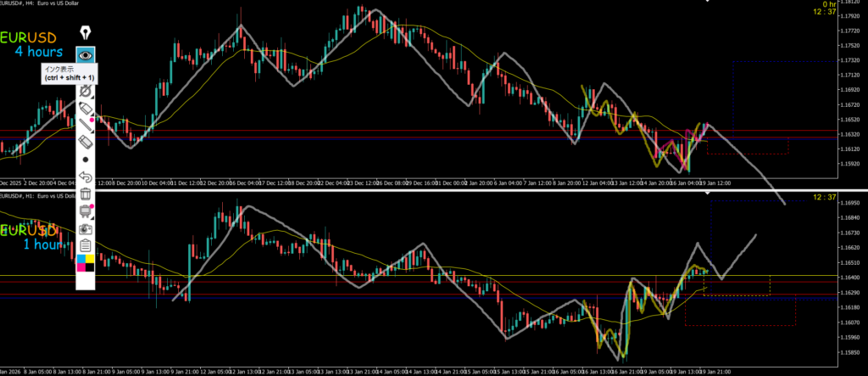Viewport: 868px width, 376px height.
Task: Open the whiteboard screen tool
Action: tap(86, 211)
